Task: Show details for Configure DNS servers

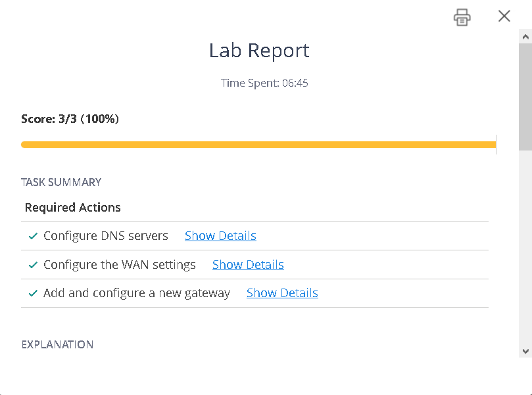Action: 220,236
